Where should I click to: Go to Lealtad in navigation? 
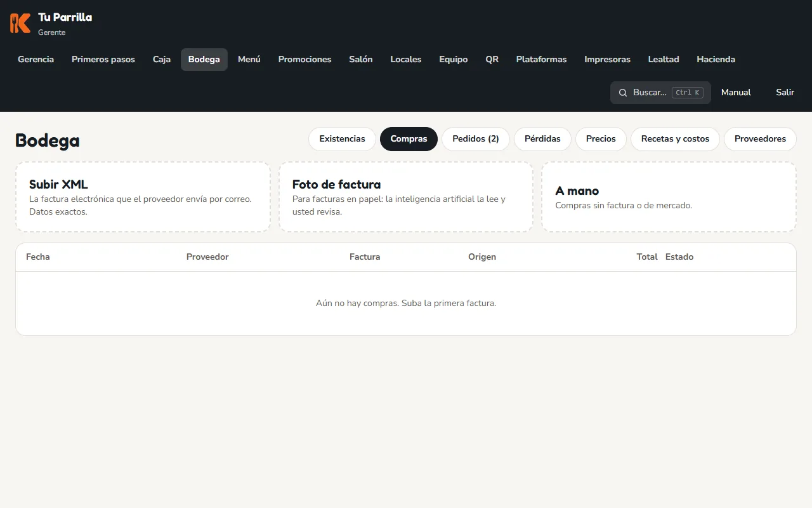664,60
